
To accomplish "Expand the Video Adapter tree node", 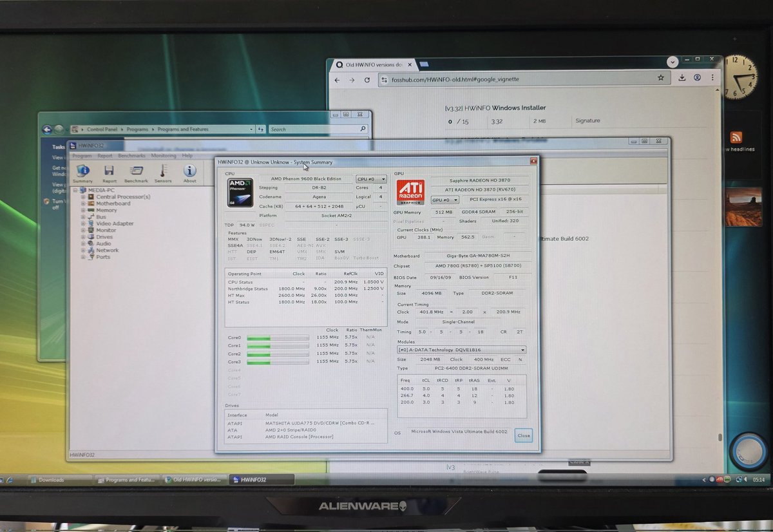I will (83, 223).
